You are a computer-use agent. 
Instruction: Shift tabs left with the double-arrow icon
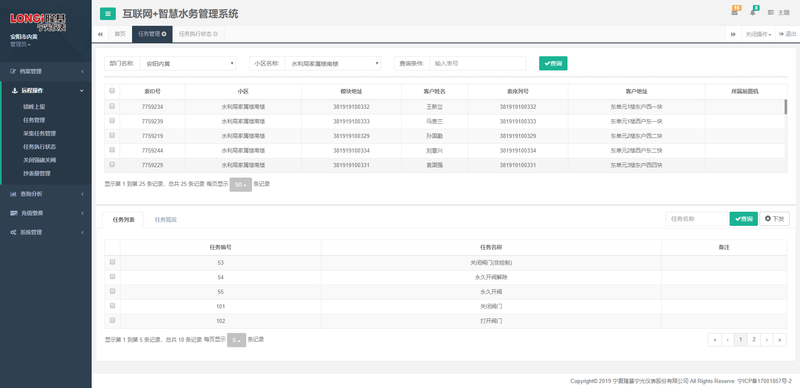(x=100, y=34)
